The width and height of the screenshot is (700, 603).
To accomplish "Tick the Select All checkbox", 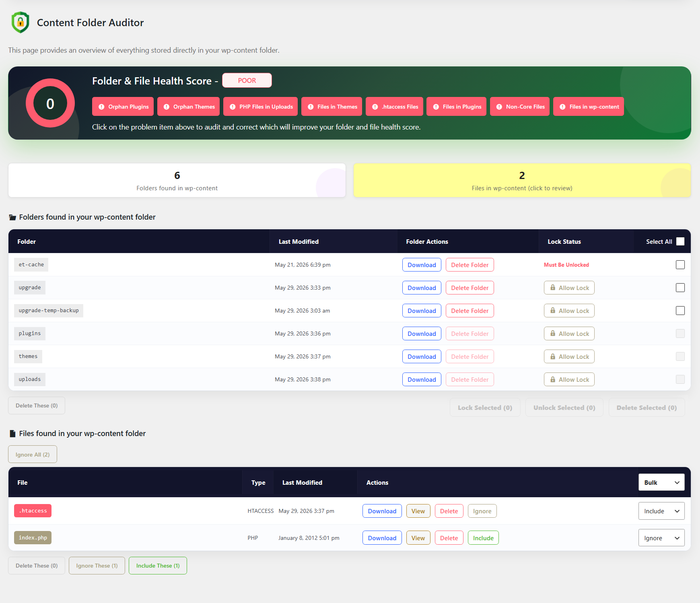I will (680, 241).
